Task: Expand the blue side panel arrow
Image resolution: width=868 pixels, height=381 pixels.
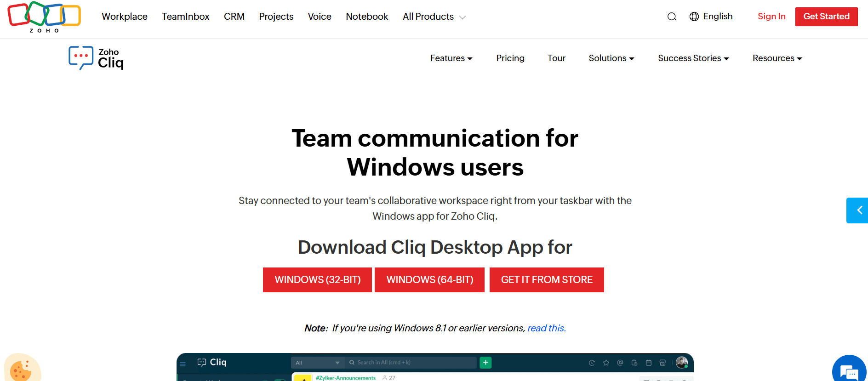Action: coord(857,210)
